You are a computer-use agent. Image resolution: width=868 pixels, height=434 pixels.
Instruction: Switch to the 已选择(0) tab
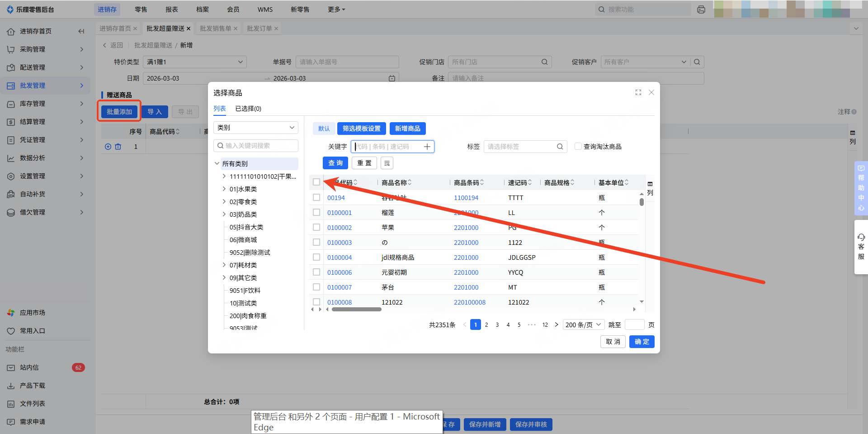(x=248, y=109)
